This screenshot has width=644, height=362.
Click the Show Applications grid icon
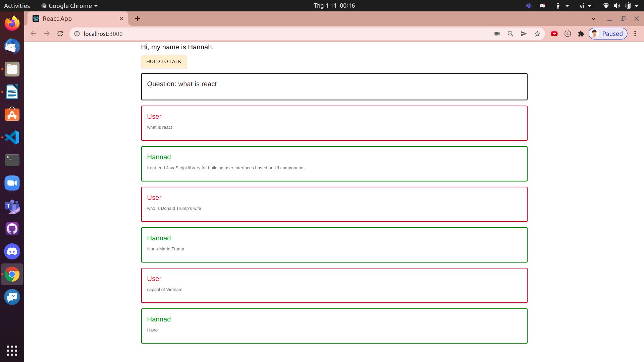(12, 351)
